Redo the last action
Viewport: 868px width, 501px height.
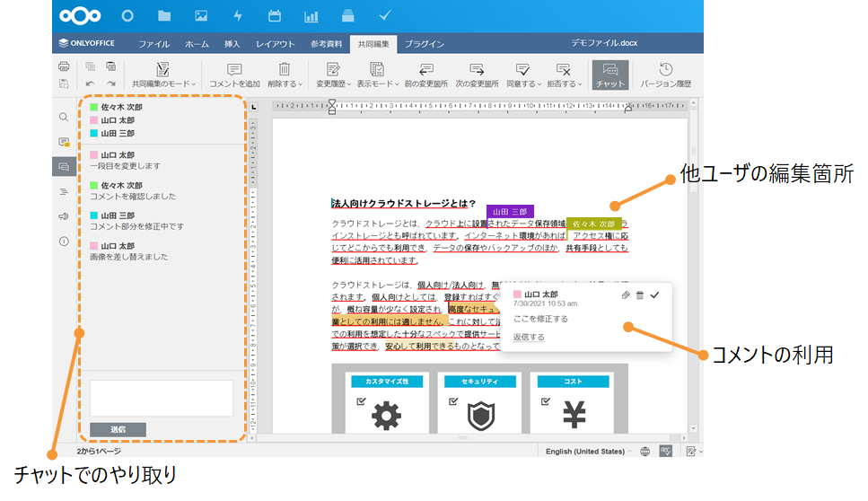pos(111,83)
